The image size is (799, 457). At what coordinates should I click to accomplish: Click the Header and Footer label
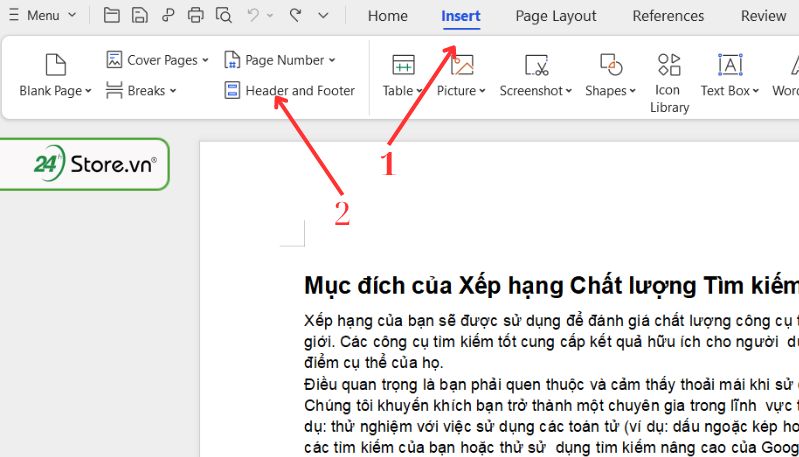click(300, 91)
